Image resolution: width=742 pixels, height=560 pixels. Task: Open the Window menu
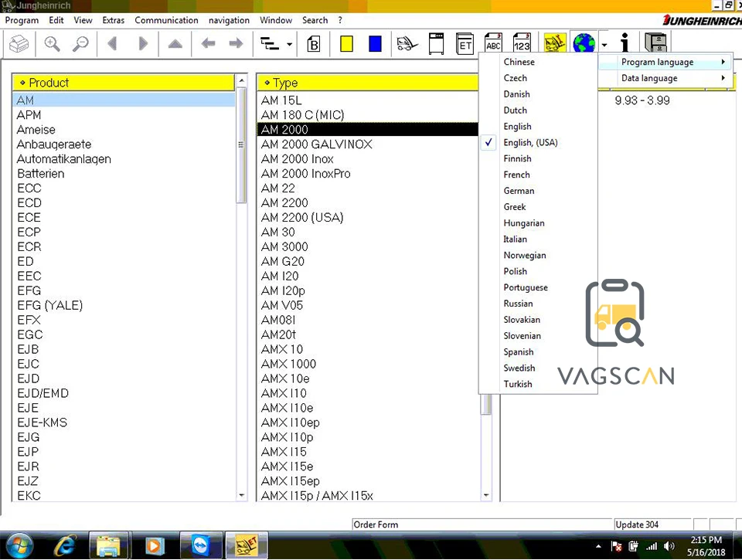[x=276, y=20]
